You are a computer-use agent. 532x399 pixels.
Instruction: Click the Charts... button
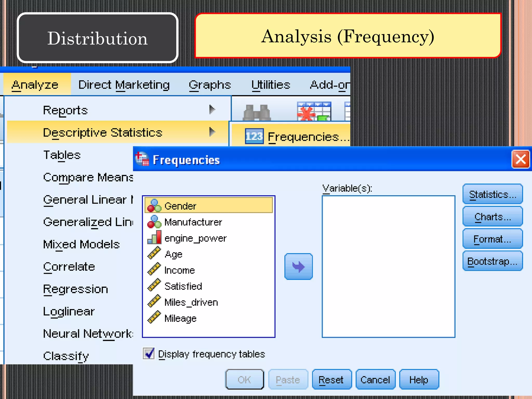tap(493, 216)
